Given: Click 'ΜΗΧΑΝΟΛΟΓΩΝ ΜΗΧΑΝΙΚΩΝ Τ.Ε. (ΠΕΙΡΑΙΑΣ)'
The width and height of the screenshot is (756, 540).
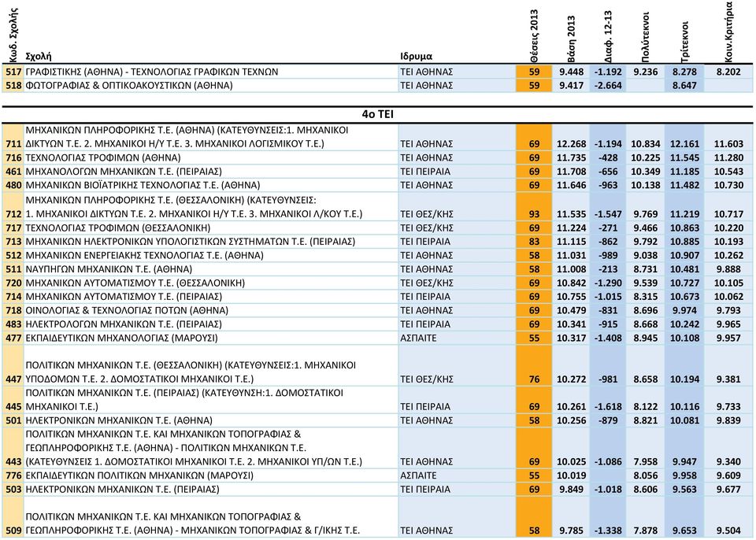Looking at the screenshot, I should point(124,171).
